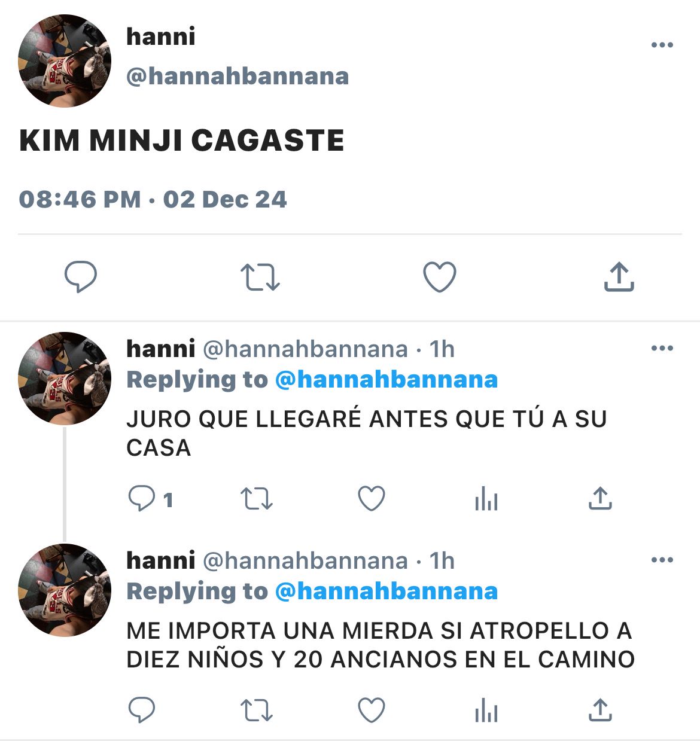Share the main tweet via upload icon
Viewport: 700px width, 741px height.
tap(619, 277)
